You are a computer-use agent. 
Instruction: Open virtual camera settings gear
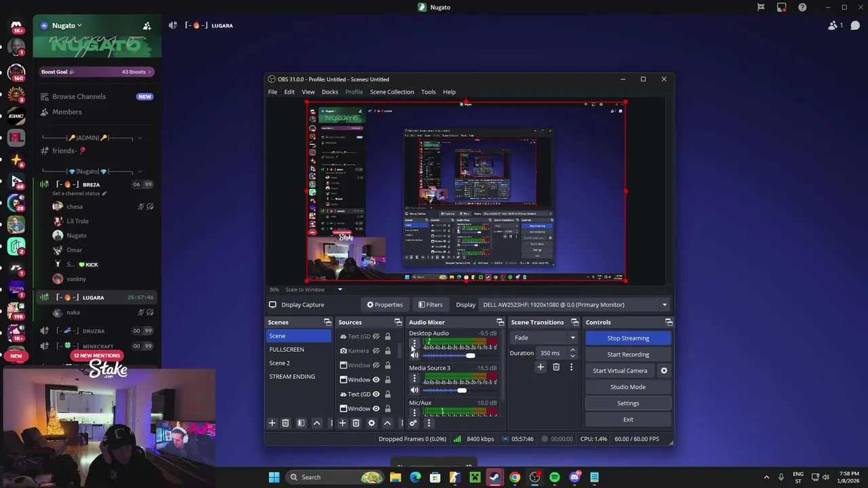[664, 371]
